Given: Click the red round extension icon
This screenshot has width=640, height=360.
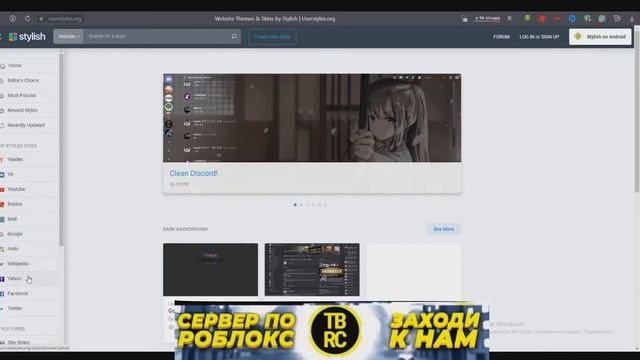Looking at the screenshot, I should coord(542,18).
